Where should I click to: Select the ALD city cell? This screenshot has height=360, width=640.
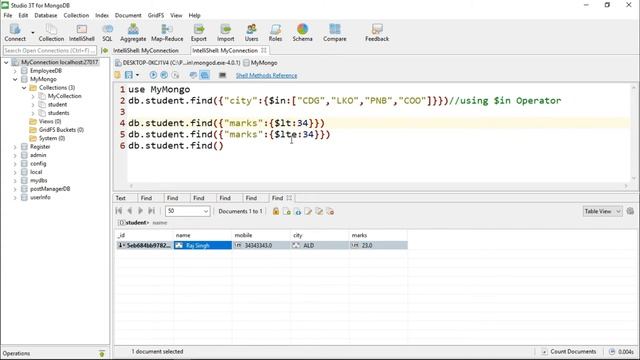(320, 245)
